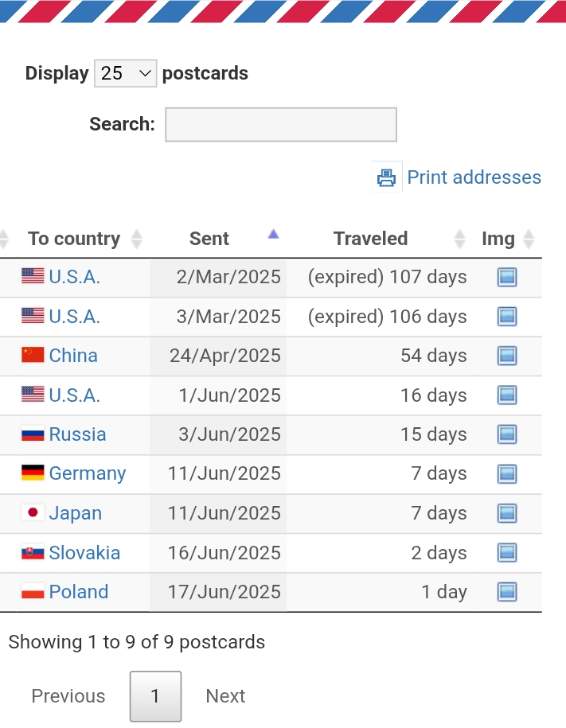Screen dimensions: 566x728
Task: Click the Next pagination button
Action: point(225,696)
